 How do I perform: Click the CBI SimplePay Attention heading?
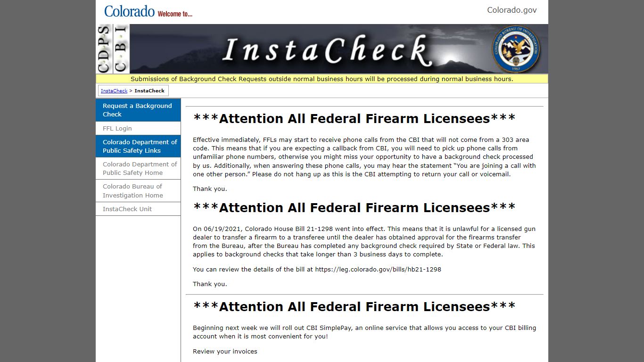(354, 306)
